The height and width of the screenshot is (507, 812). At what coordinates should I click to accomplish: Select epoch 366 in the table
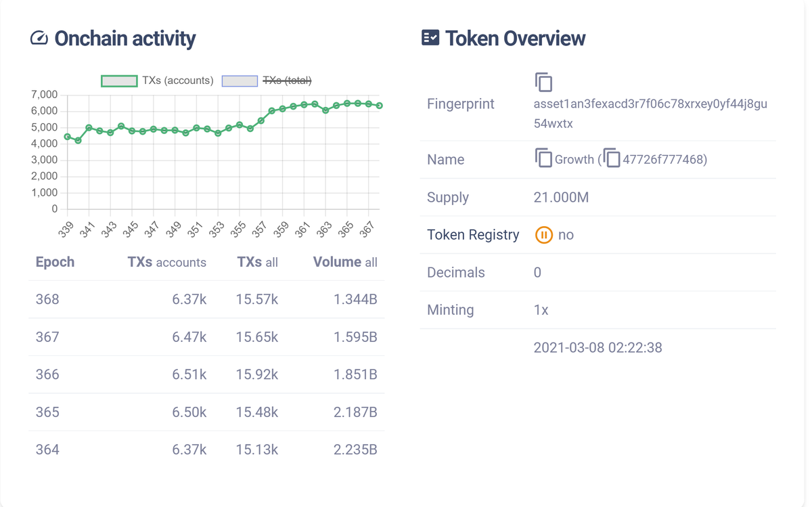[47, 374]
